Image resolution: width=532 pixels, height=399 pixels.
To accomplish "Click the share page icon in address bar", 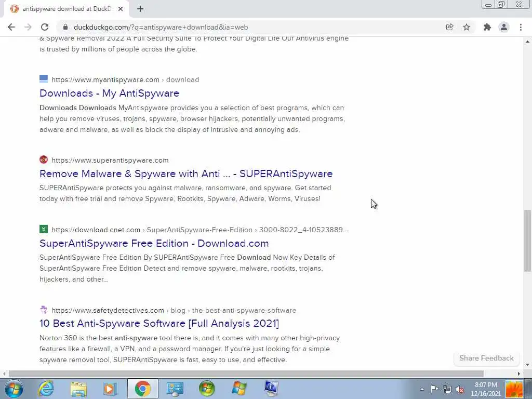I will [x=449, y=27].
